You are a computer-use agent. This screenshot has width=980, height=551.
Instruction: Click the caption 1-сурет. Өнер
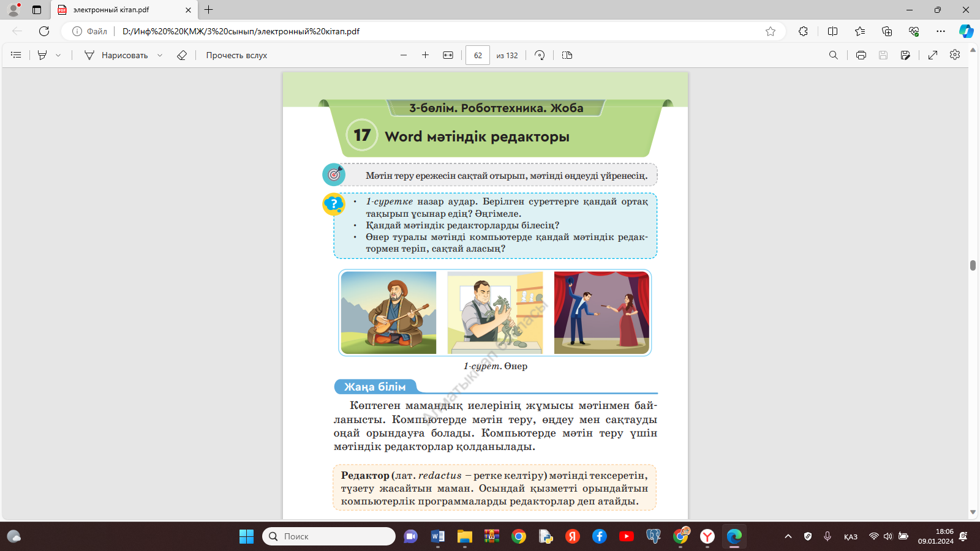(496, 366)
